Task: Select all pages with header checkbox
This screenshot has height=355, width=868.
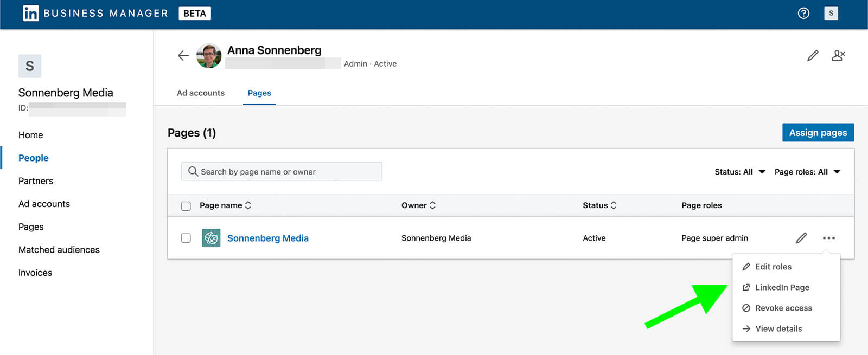Action: pos(186,206)
